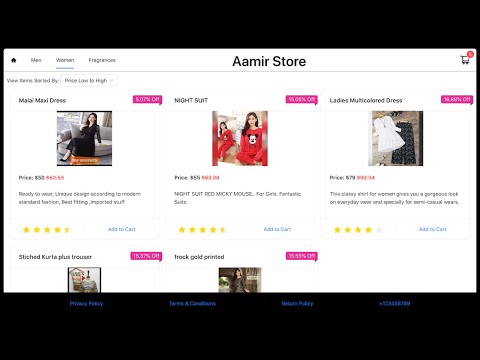Click Malai Maxi Dress description

80,198
